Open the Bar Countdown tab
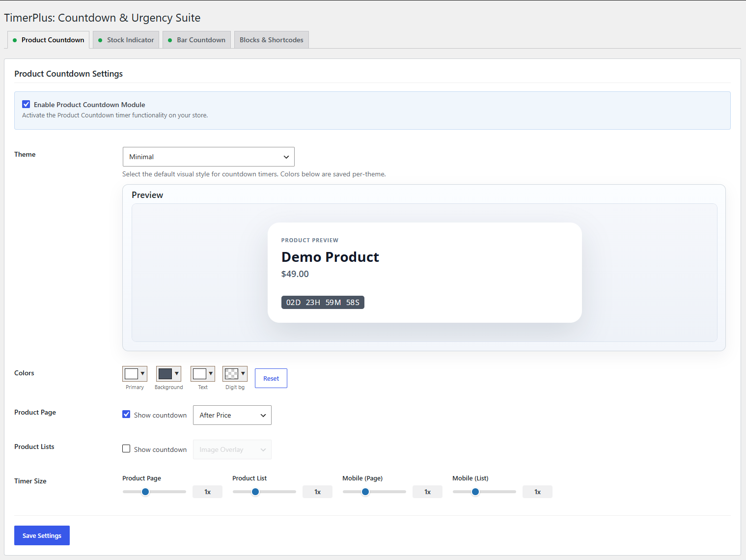This screenshot has width=746, height=560. tap(196, 40)
